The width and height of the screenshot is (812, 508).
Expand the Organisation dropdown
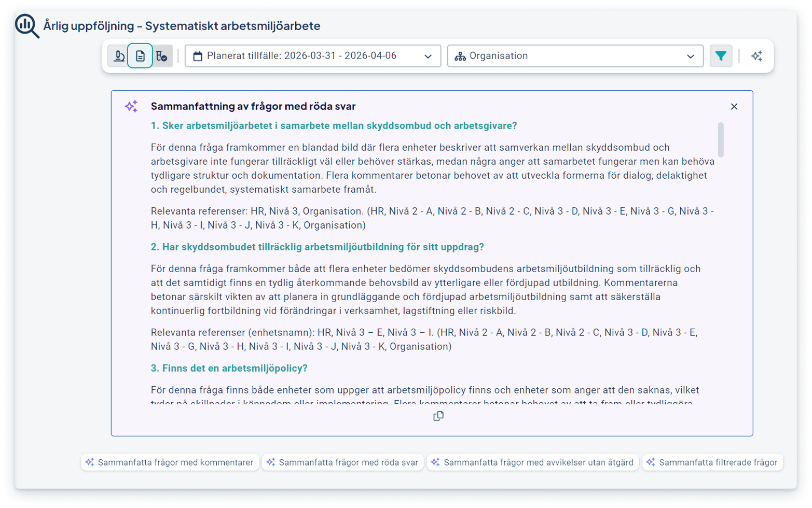click(575, 56)
